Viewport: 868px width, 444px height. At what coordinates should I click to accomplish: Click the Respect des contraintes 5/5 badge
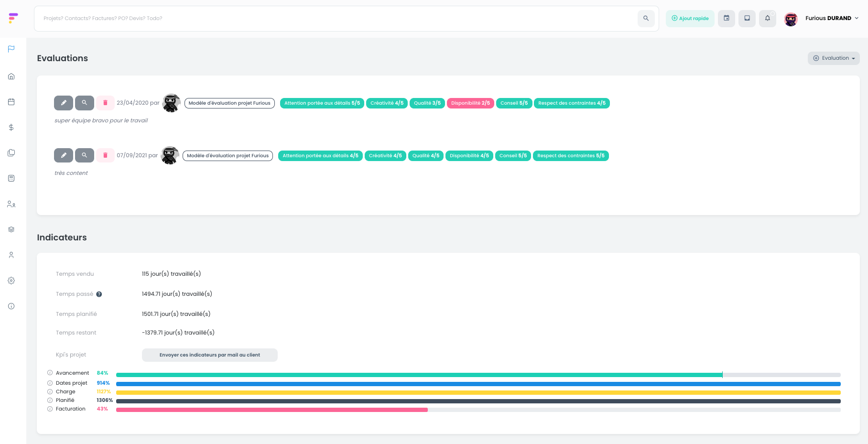click(x=571, y=156)
